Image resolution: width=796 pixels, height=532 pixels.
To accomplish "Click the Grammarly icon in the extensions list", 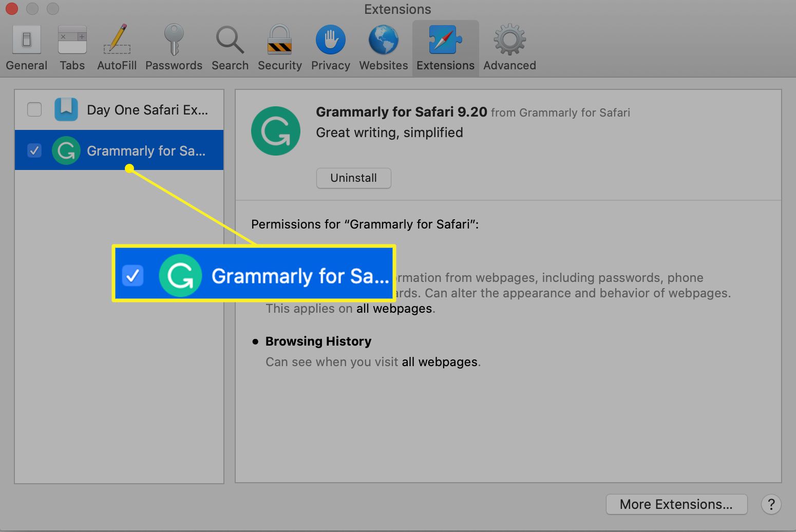I will click(x=66, y=150).
